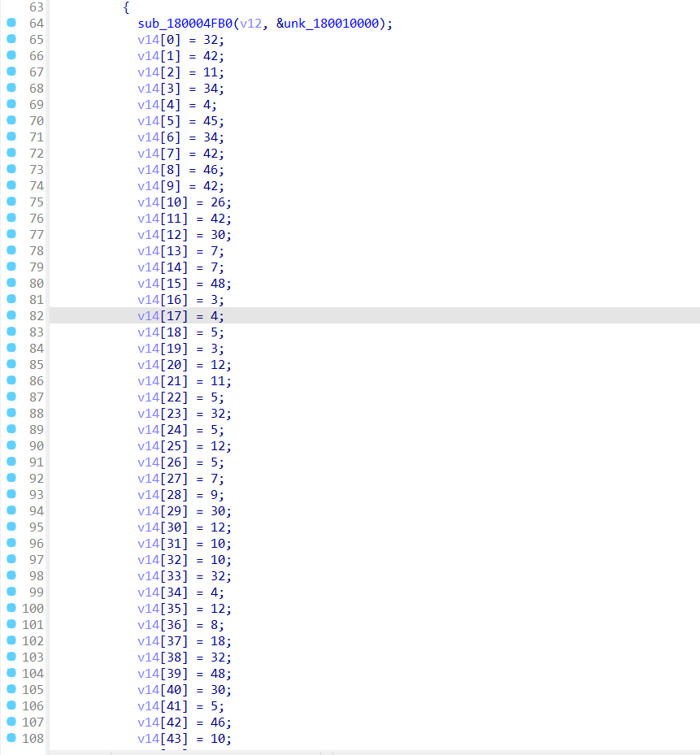Select statement v14[29] = 30
Screen dimensions: 700x755
(x=185, y=511)
